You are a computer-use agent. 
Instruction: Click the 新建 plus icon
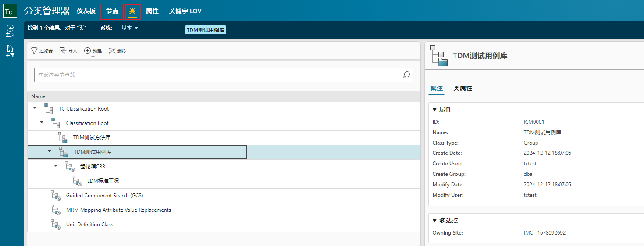point(87,51)
